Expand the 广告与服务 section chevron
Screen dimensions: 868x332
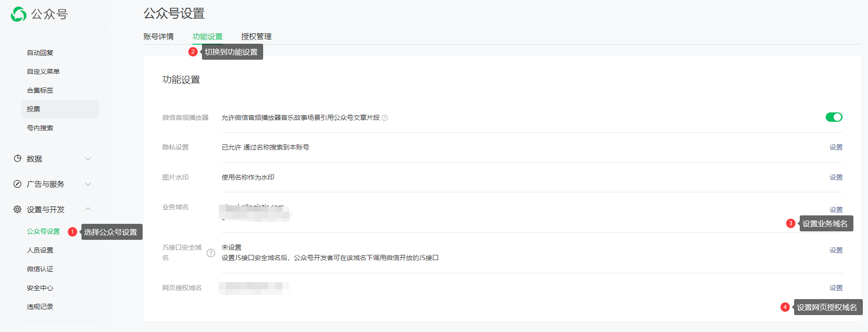coord(88,184)
